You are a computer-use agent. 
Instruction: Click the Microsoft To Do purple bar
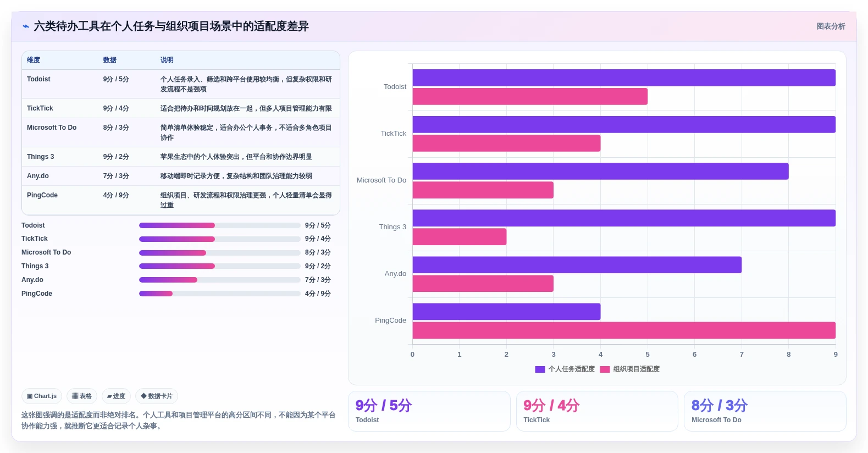[x=600, y=171]
